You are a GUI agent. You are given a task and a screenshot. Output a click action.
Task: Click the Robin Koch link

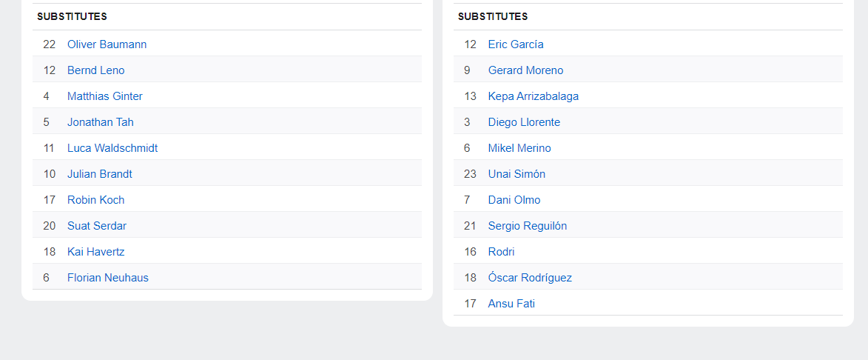pyautogui.click(x=95, y=200)
